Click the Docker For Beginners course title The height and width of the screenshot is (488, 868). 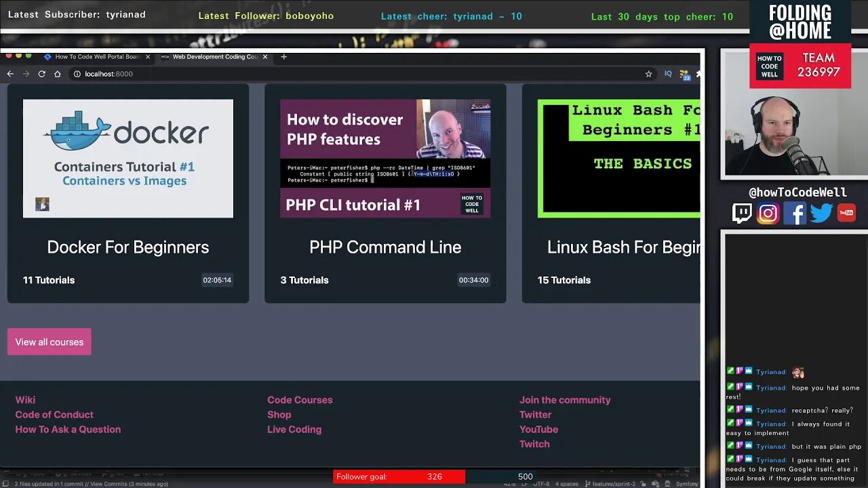click(x=128, y=247)
